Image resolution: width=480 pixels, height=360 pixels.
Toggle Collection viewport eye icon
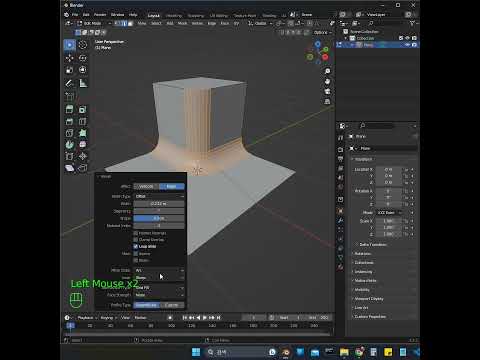pyautogui.click(x=408, y=38)
